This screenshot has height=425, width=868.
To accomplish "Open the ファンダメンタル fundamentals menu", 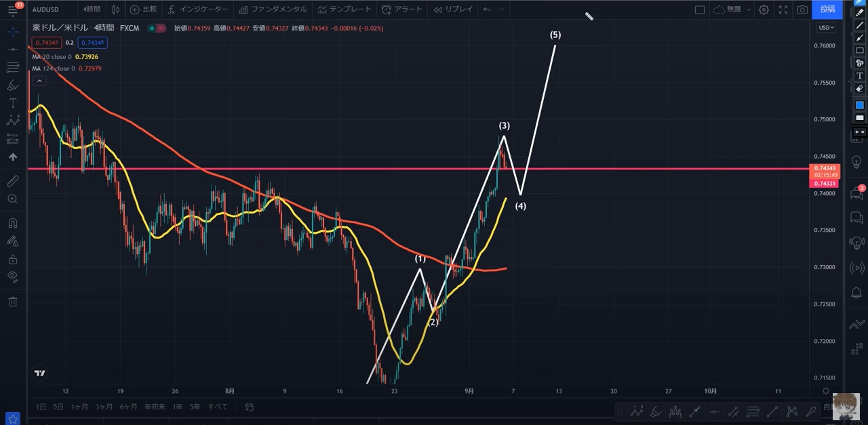I will click(273, 9).
